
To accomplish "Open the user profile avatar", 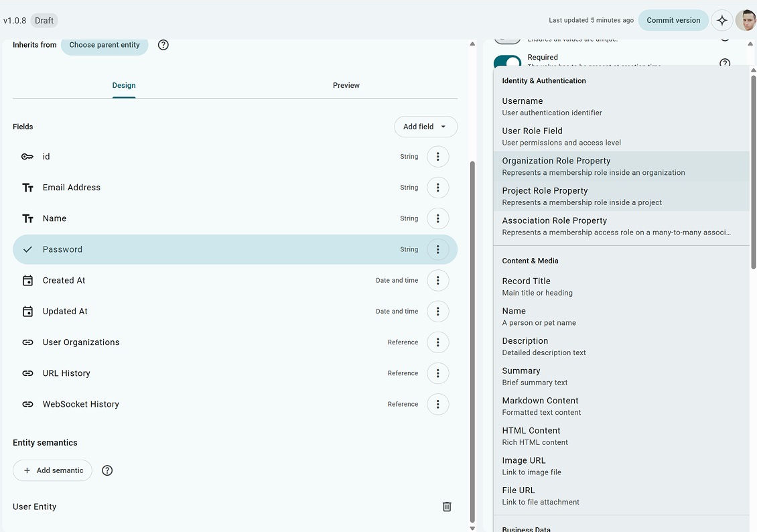I will click(x=746, y=20).
